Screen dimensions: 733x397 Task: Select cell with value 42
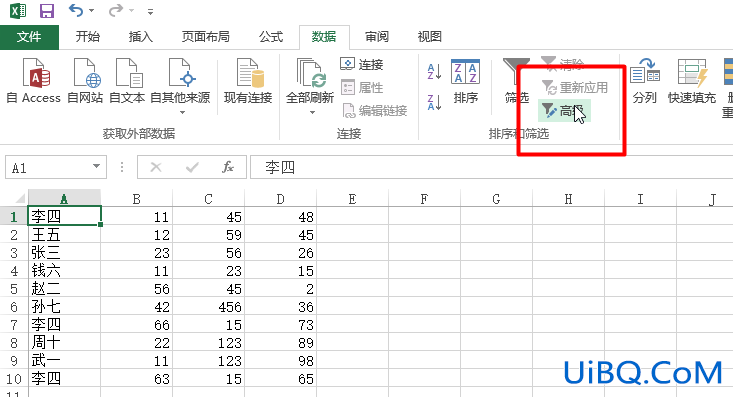(137, 307)
